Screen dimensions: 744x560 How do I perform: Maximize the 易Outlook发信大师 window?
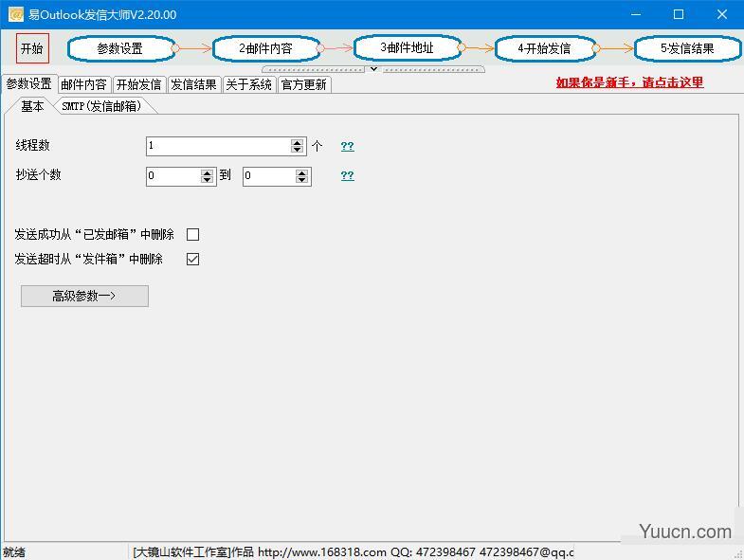point(679,14)
